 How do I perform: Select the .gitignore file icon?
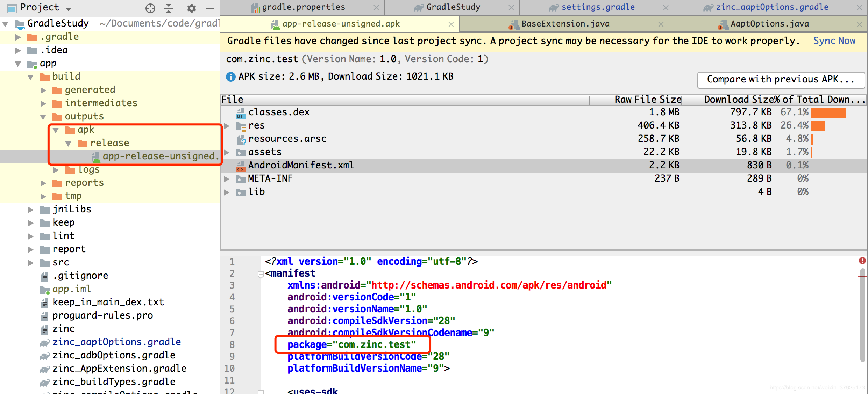[45, 277]
